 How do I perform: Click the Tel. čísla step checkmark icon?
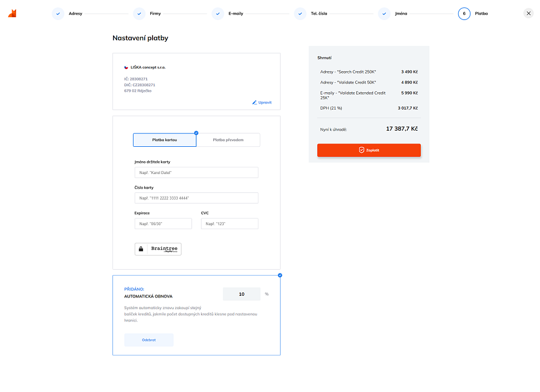pos(300,14)
